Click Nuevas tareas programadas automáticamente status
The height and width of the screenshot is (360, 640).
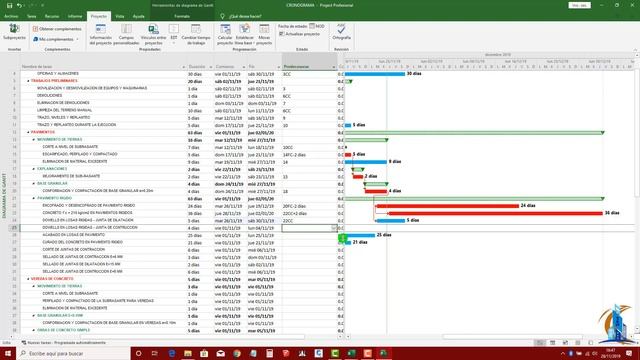[64, 343]
